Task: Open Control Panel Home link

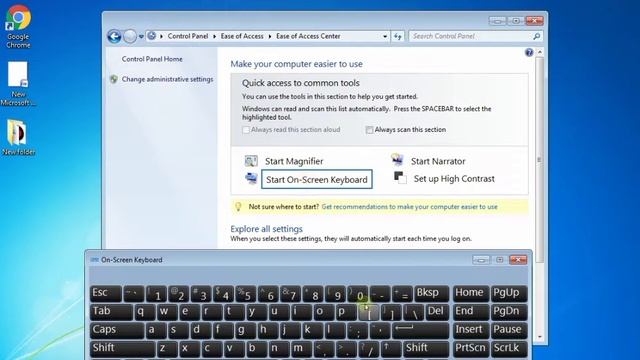Action: [x=152, y=59]
